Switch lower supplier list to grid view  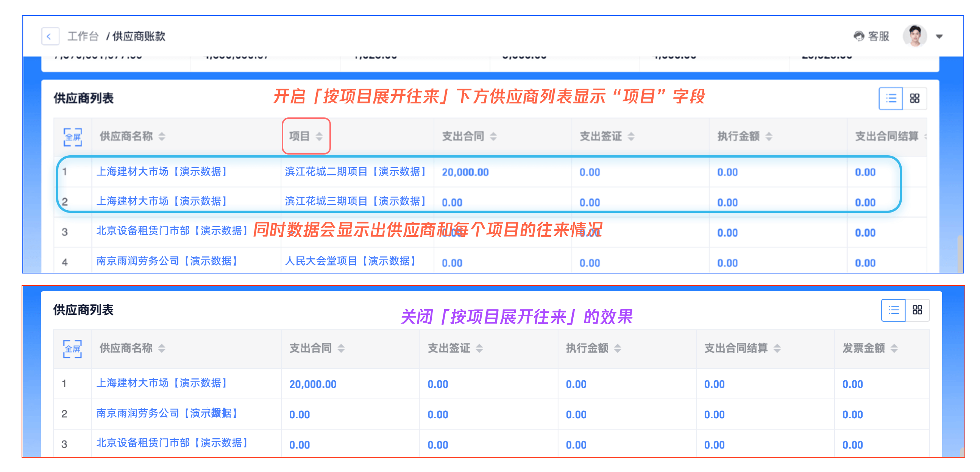click(x=917, y=310)
